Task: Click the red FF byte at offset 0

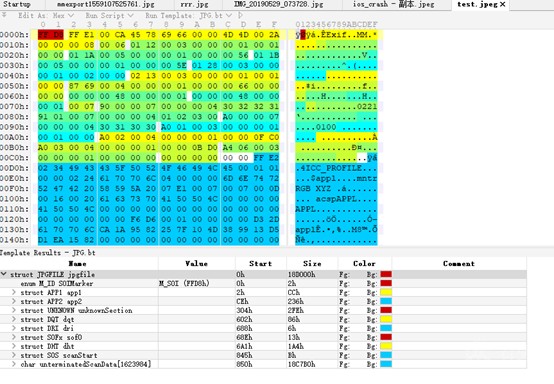Action: tap(43, 35)
